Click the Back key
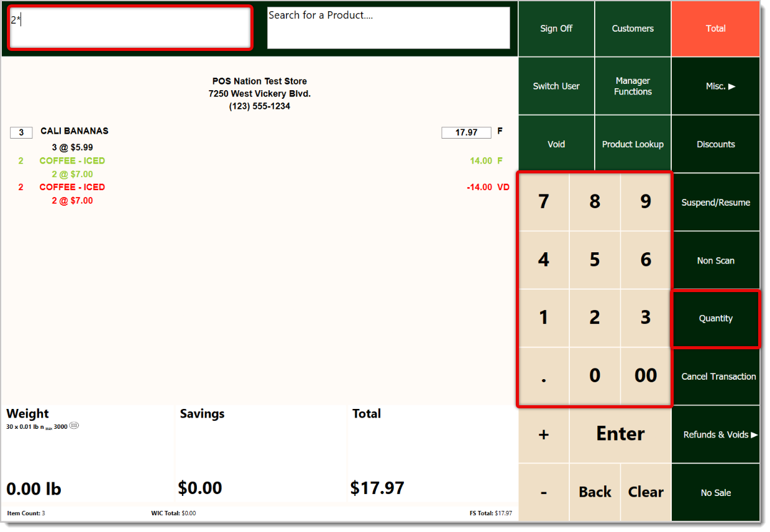 [595, 492]
